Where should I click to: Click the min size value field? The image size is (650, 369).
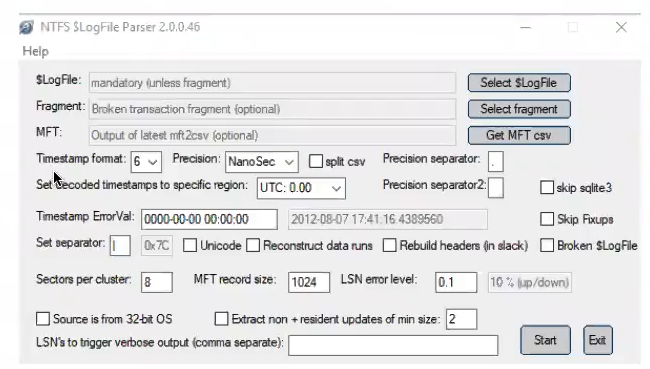click(461, 319)
